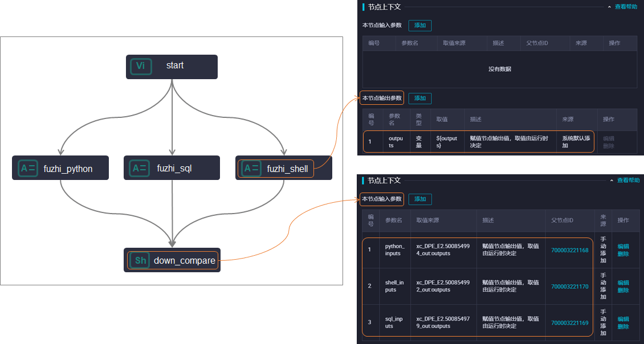Viewport: 644px width, 344px height.
Task: Open 查看帮助 link in lower panel
Action: click(628, 181)
